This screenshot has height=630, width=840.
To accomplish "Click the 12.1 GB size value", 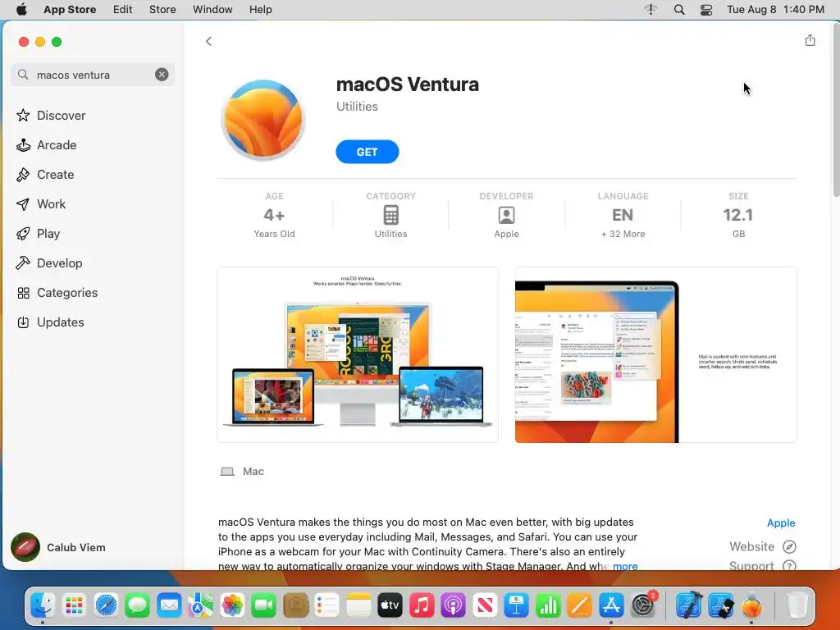I will tap(738, 215).
